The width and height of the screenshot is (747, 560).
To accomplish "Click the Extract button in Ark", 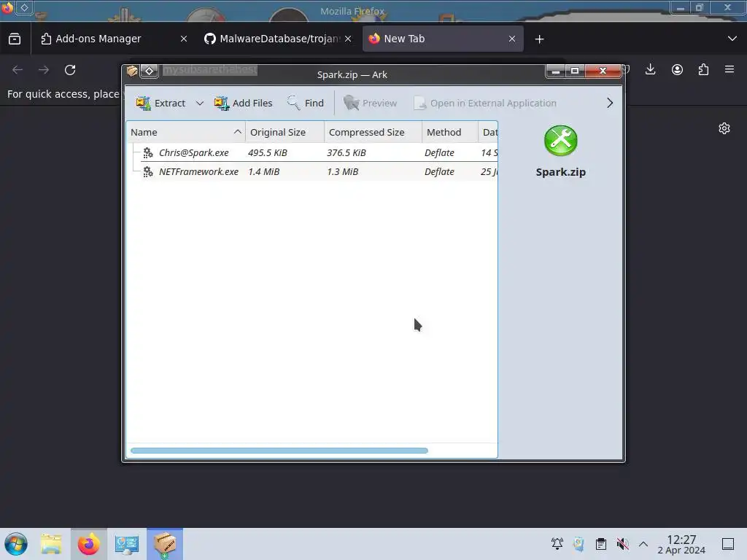I will pyautogui.click(x=161, y=103).
